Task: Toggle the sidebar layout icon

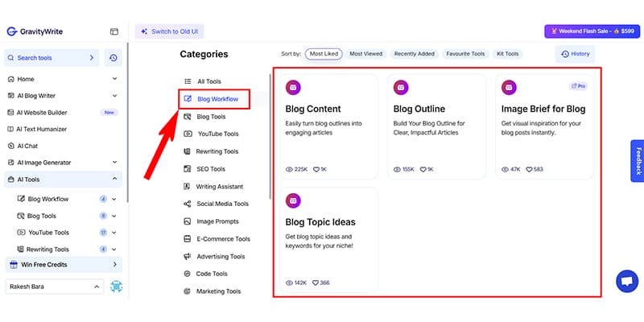Action: (114, 31)
